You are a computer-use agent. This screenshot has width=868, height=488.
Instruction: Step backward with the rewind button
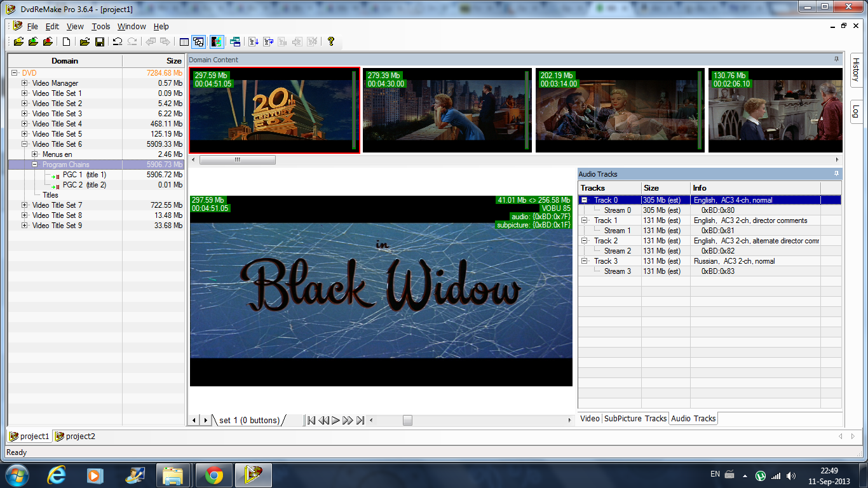click(x=323, y=420)
